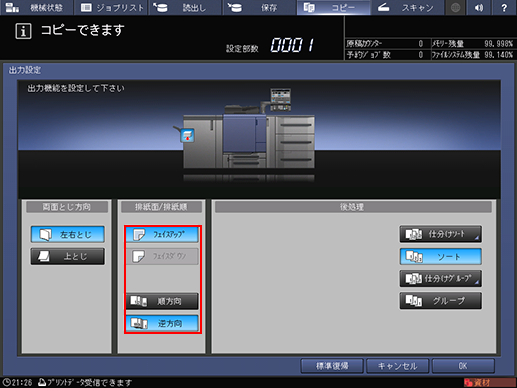This screenshot has height=388, width=517.
Task: Click the control panel image on the machine
Action: (280, 99)
